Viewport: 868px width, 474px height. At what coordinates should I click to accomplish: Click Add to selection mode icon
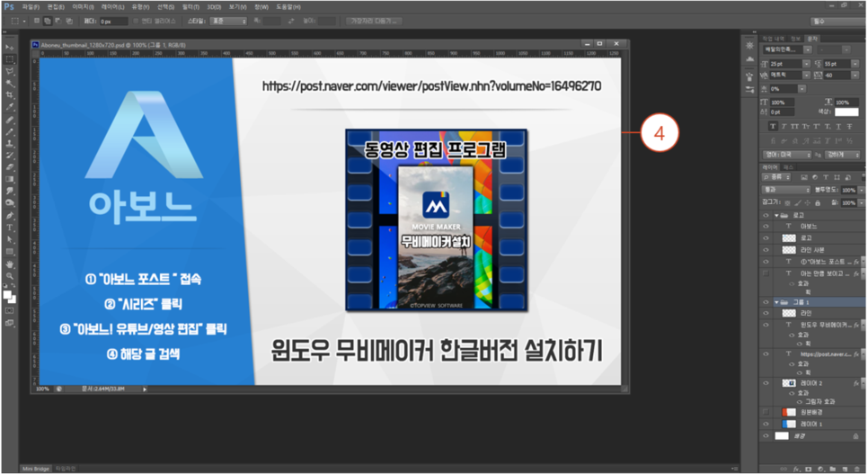point(48,21)
